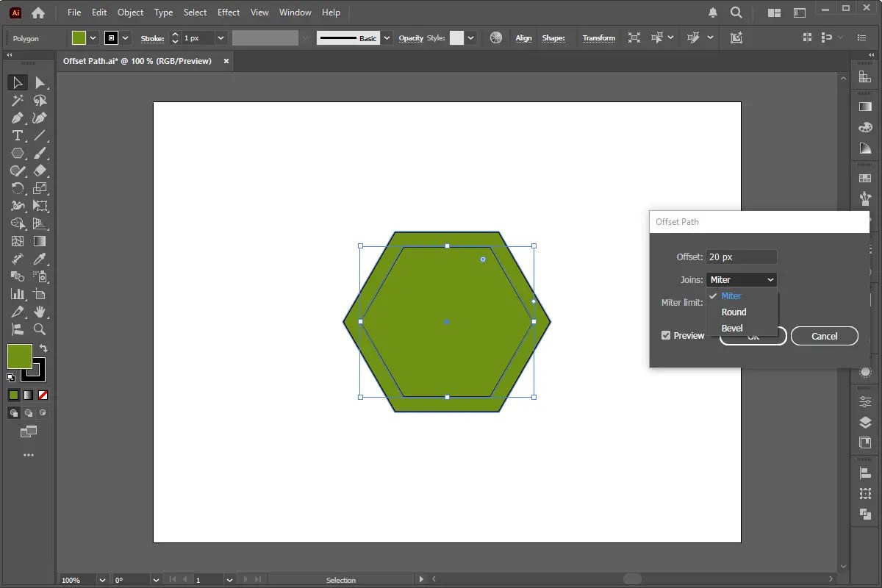This screenshot has height=588, width=882.
Task: Open the stroke weight dropdown
Action: (x=220, y=38)
